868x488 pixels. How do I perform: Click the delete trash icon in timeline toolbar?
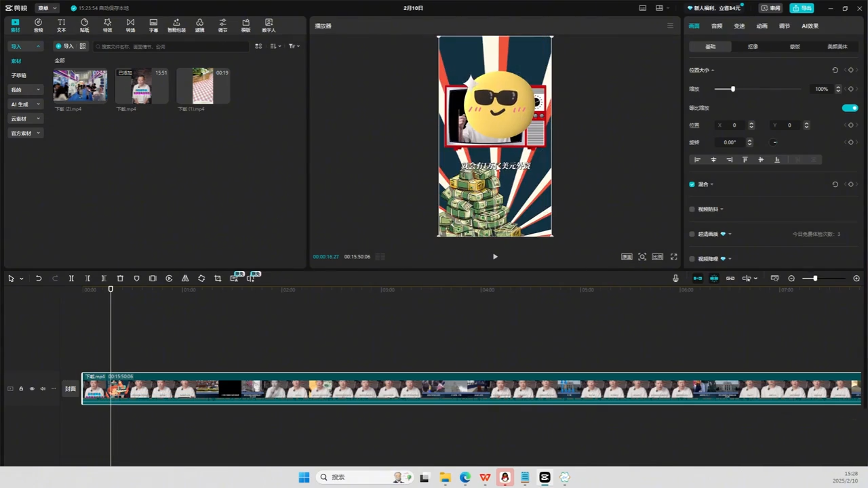[x=120, y=279]
